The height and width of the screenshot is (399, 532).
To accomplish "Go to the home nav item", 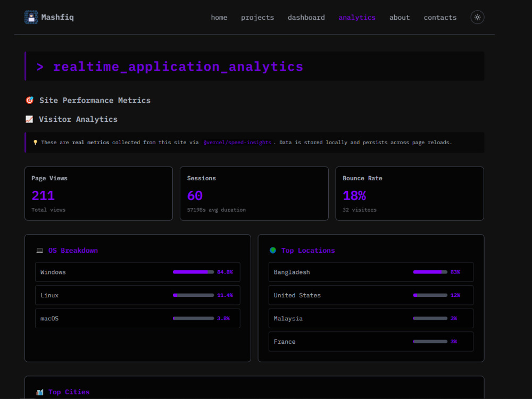I will pyautogui.click(x=219, y=18).
